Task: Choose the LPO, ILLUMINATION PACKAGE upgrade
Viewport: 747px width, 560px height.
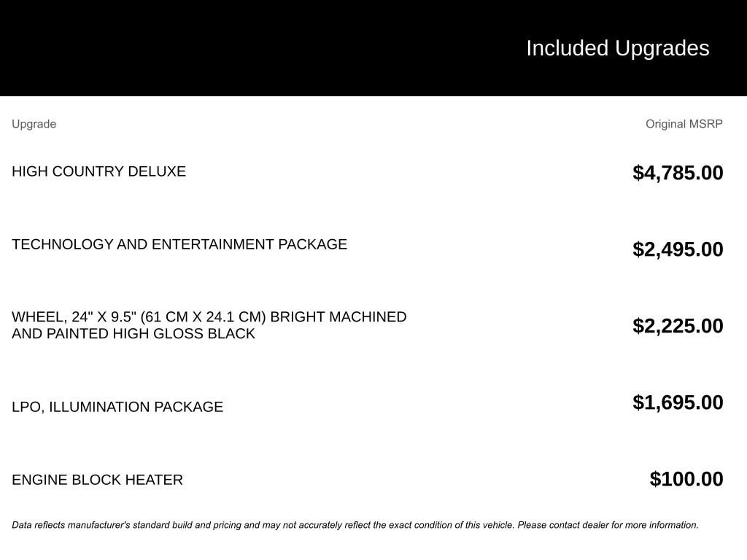Action: pyautogui.click(x=117, y=407)
